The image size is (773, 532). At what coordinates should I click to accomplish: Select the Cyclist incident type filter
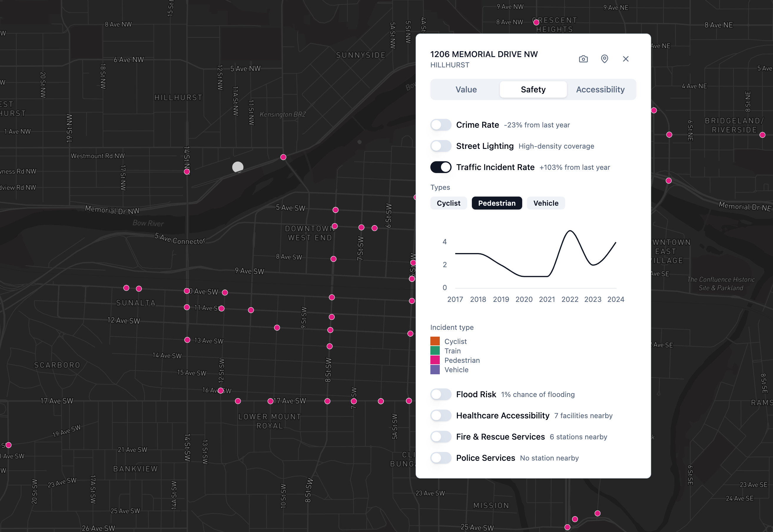click(449, 203)
